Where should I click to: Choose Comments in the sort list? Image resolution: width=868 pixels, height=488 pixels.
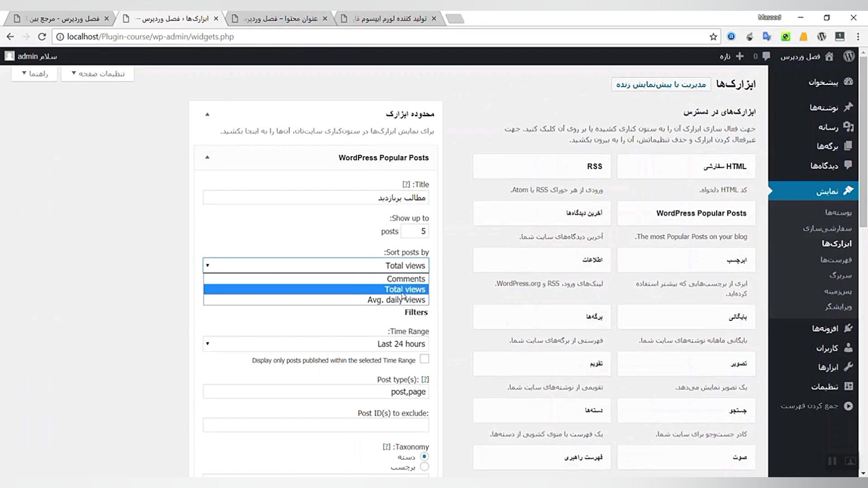tap(406, 279)
